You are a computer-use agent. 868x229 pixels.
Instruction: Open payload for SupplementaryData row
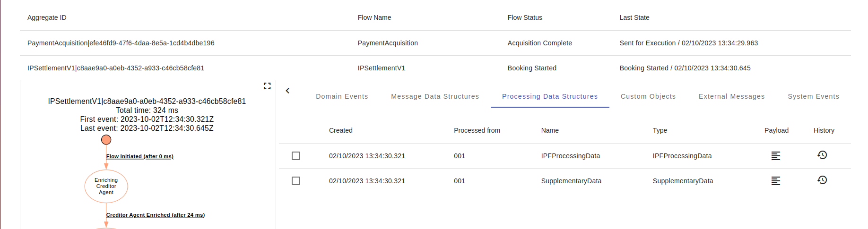pyautogui.click(x=775, y=181)
